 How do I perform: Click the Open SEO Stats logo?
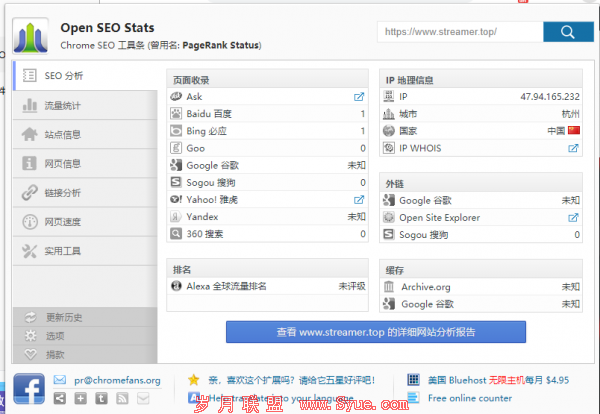tap(30, 37)
